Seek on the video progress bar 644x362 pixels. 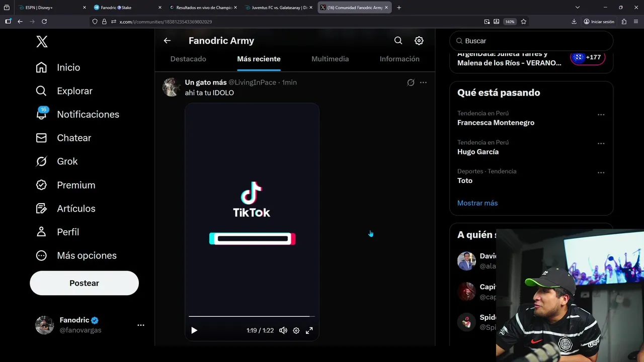pyautogui.click(x=252, y=316)
